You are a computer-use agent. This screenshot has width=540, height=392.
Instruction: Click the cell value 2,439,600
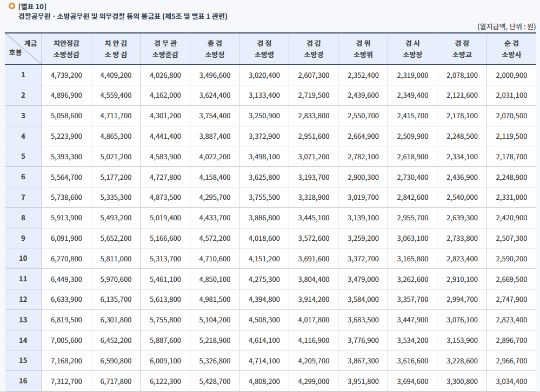(363, 95)
